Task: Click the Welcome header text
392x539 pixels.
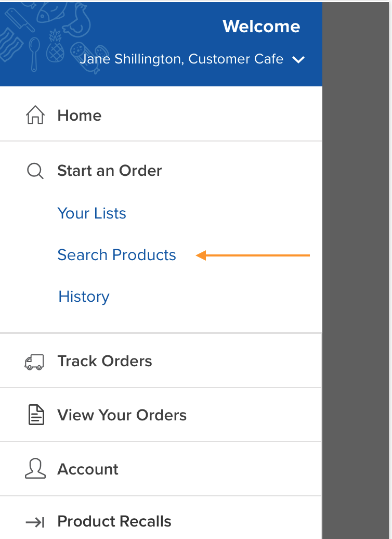Action: 261,27
